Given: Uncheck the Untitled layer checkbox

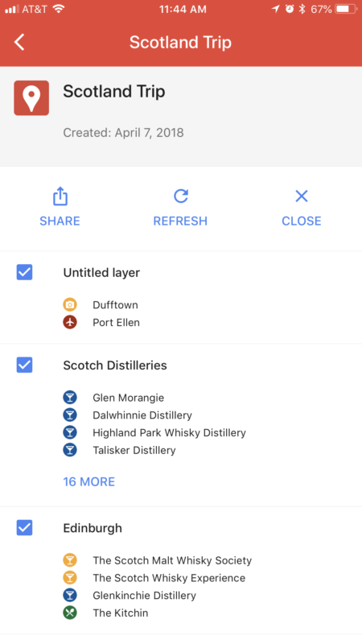Looking at the screenshot, I should [x=24, y=272].
